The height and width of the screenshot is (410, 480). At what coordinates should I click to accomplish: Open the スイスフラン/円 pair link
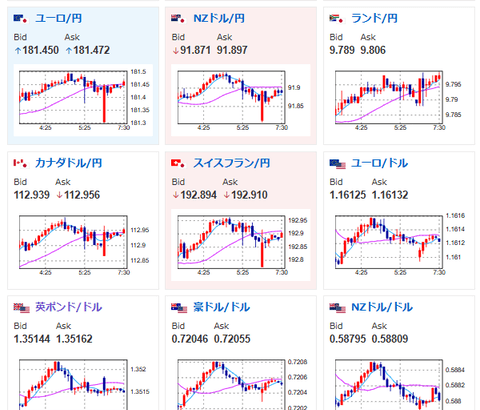pyautogui.click(x=232, y=163)
